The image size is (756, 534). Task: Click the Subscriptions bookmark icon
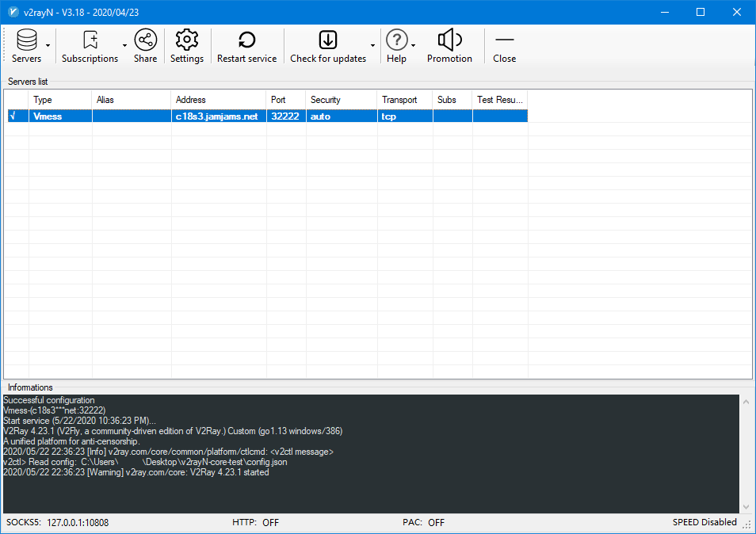pos(90,40)
